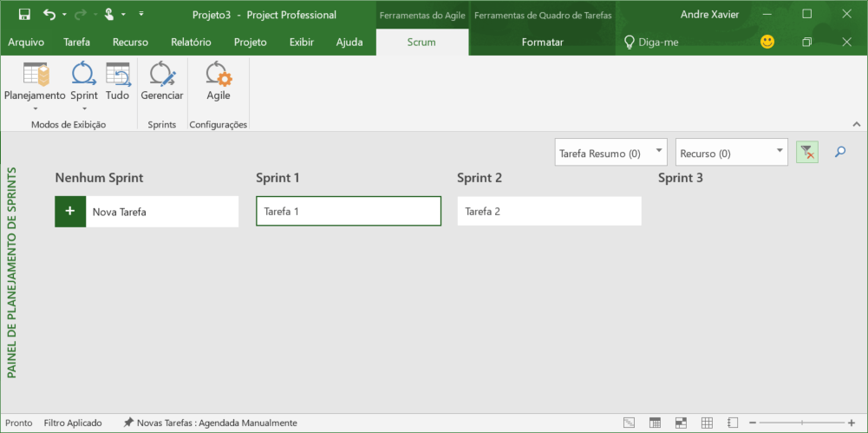Click Gerenciar sprints button
Image resolution: width=868 pixels, height=433 pixels.
coord(162,82)
